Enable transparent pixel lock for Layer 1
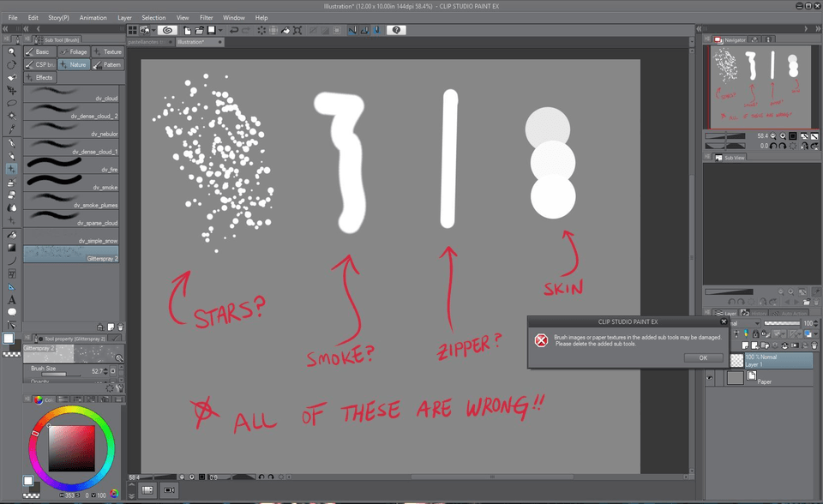Screen dimensions: 823x504 (x=764, y=334)
